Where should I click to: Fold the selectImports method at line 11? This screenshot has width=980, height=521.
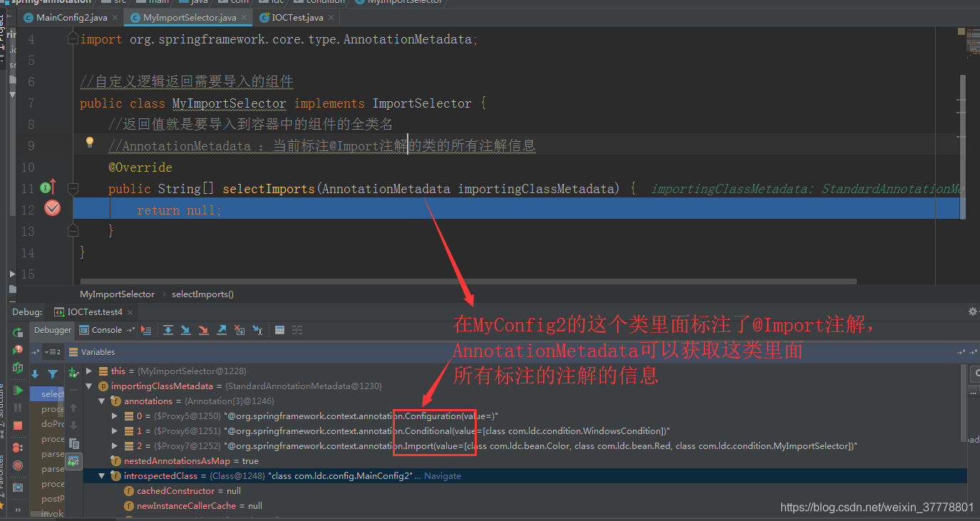[73, 188]
